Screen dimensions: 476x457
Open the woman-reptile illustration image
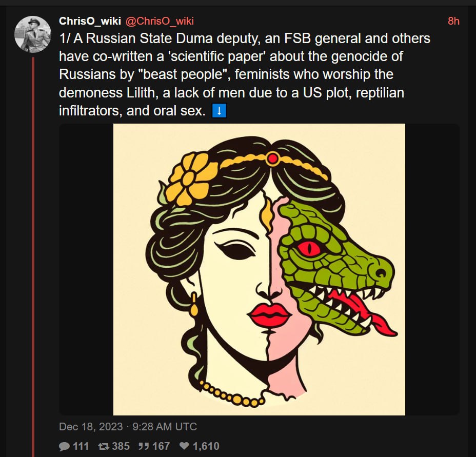pos(259,269)
